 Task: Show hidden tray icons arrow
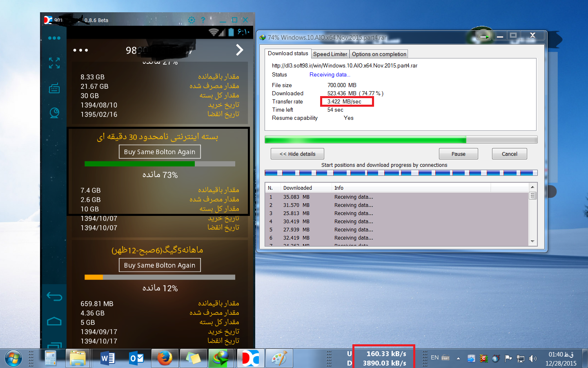[x=458, y=359]
